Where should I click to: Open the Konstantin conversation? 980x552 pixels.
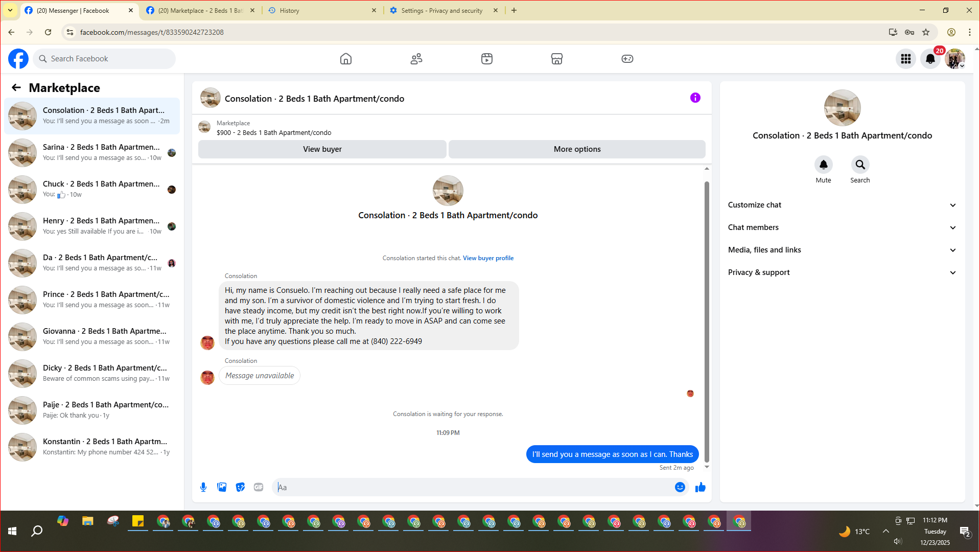pyautogui.click(x=92, y=447)
